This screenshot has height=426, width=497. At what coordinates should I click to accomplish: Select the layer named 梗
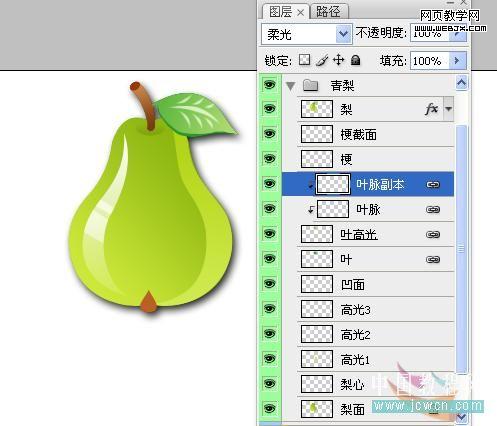tap(346, 159)
